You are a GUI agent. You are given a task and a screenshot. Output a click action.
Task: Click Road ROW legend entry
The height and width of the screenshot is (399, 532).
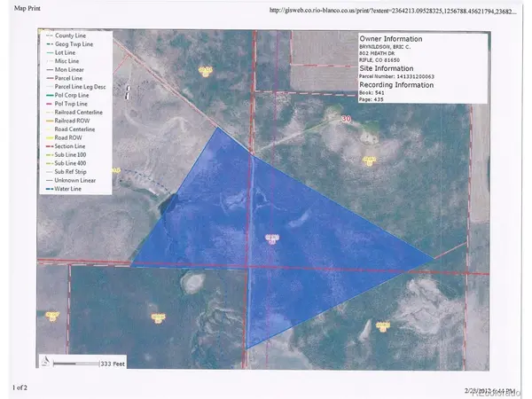[64, 137]
